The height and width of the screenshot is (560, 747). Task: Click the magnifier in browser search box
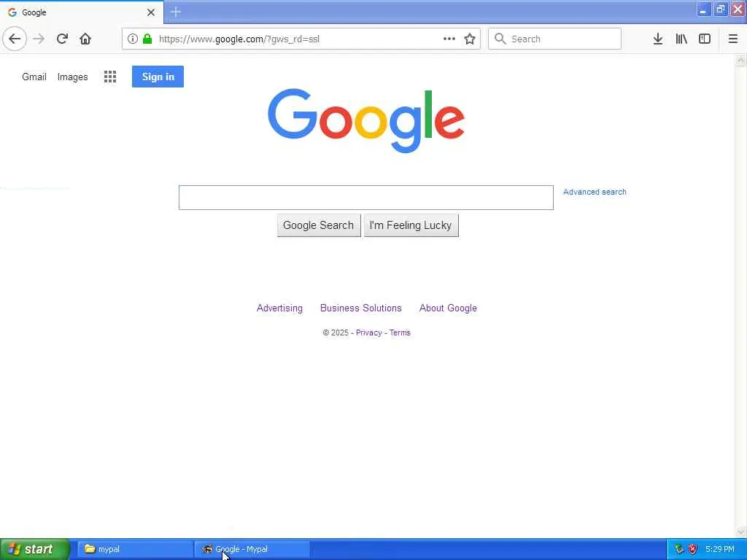[x=500, y=39]
